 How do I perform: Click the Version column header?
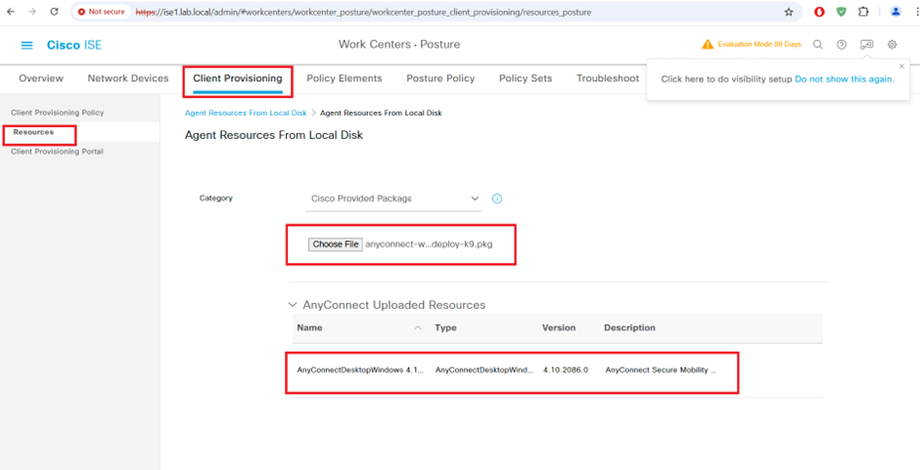559,328
